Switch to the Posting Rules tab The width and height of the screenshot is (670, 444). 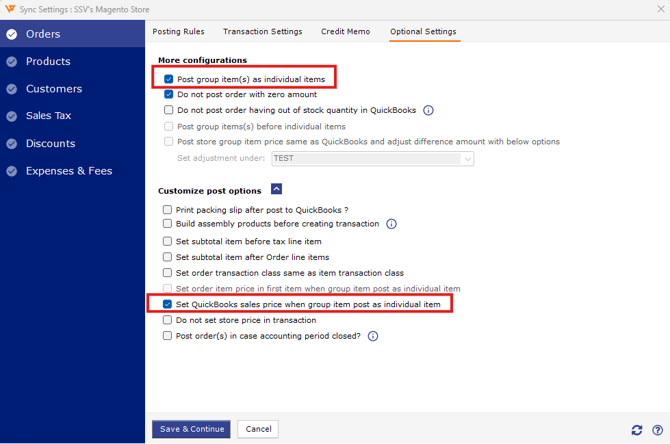[x=179, y=32]
